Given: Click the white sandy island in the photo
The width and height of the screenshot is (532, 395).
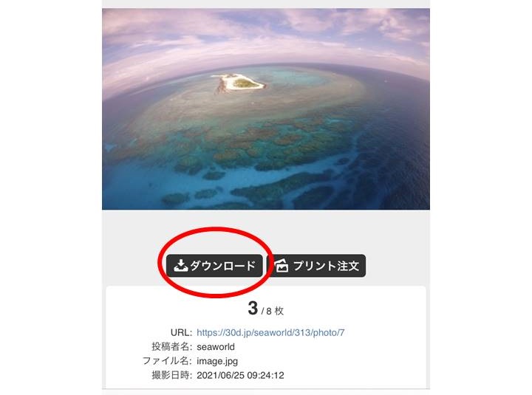Looking at the screenshot, I should pos(239,83).
